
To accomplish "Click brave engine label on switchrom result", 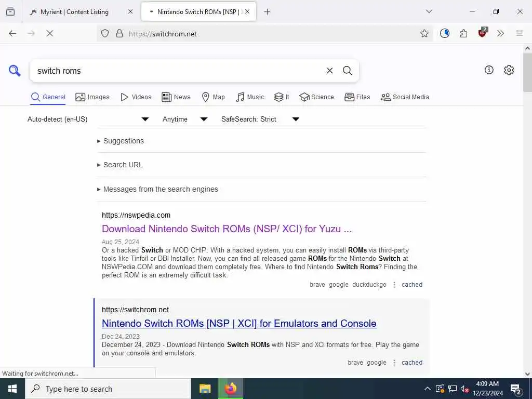I will coord(355,363).
